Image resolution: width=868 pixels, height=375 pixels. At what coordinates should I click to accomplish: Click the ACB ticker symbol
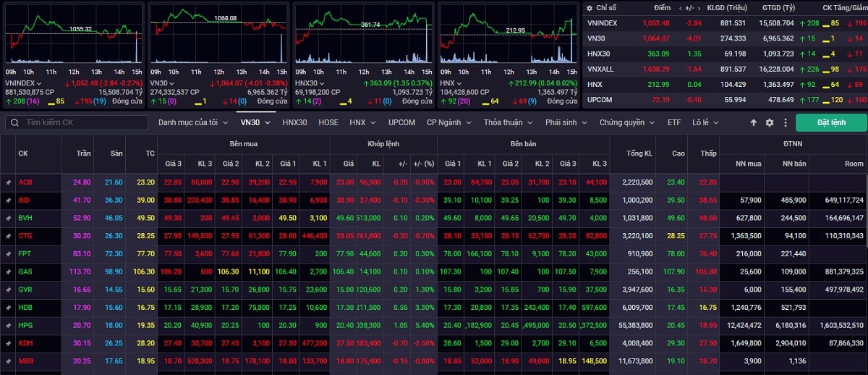click(25, 182)
